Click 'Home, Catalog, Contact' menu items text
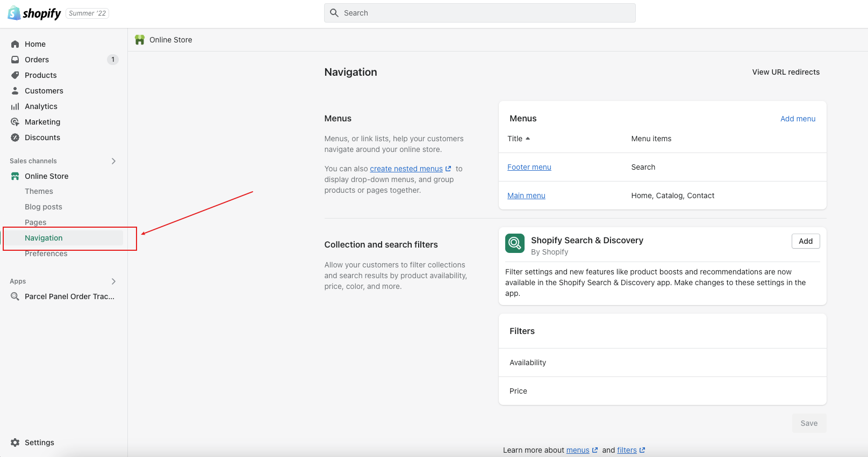The width and height of the screenshot is (868, 457). tap(673, 195)
